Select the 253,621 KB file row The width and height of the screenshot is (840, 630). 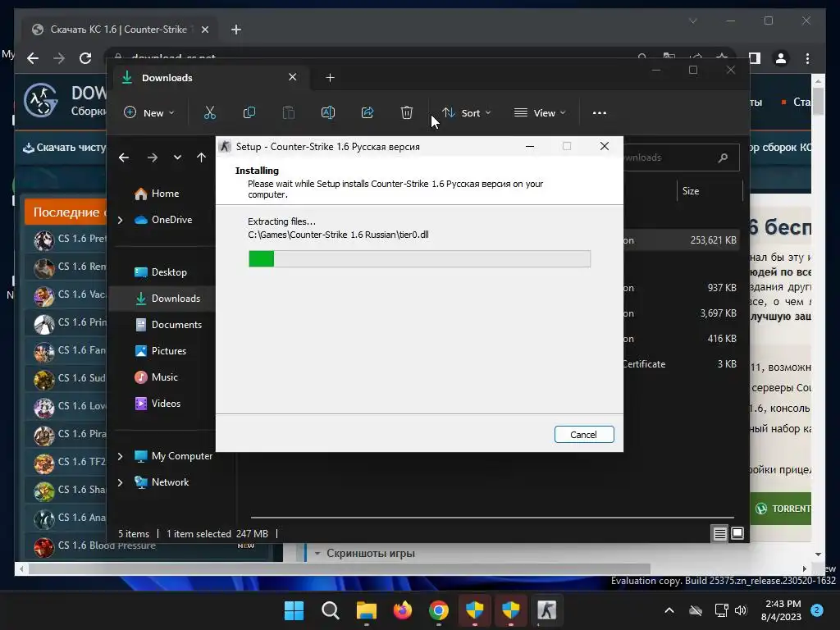pyautogui.click(x=680, y=240)
